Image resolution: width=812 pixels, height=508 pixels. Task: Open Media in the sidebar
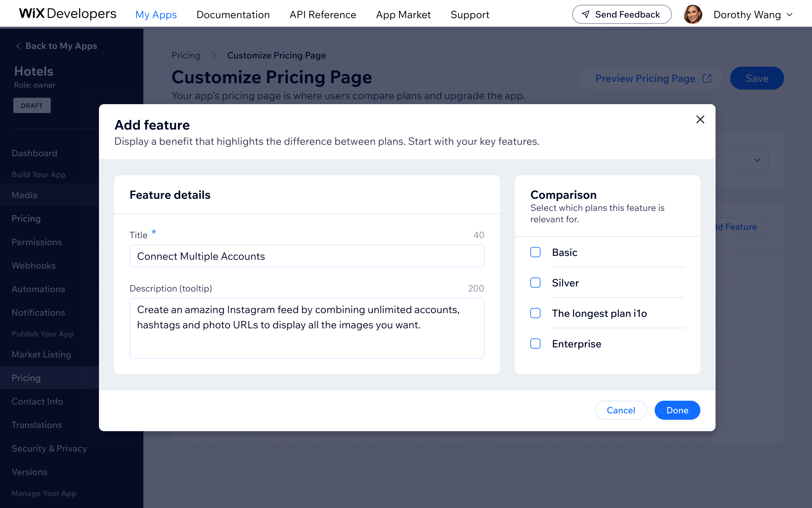click(x=24, y=195)
